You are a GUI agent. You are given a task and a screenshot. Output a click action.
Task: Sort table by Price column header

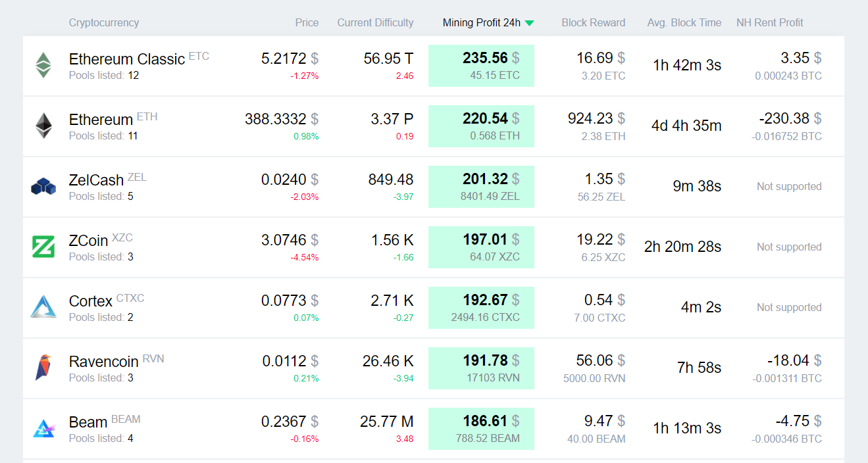tap(307, 22)
